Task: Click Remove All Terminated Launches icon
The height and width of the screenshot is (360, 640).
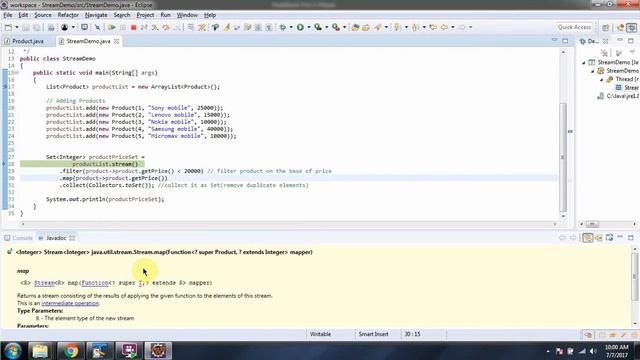Action: pyautogui.click(x=604, y=53)
